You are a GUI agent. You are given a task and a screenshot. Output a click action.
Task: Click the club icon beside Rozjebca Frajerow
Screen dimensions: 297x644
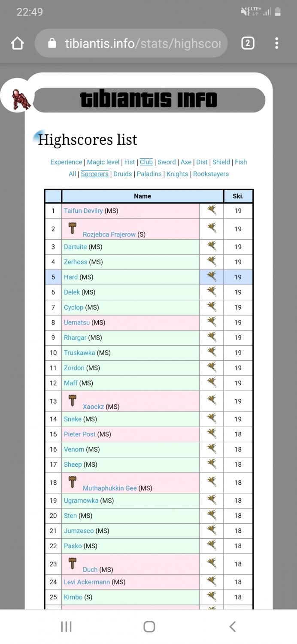(73, 228)
